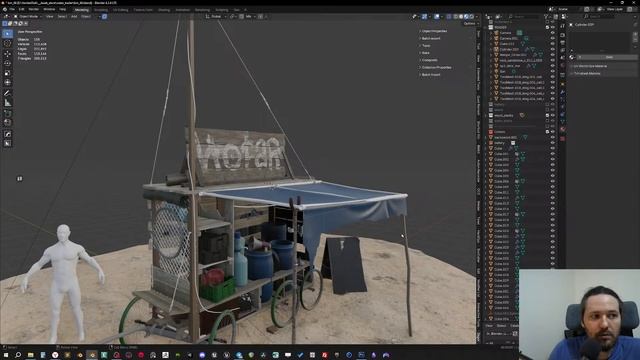Expand the Object Properties panel
640x360 pixels.
[x=433, y=31]
